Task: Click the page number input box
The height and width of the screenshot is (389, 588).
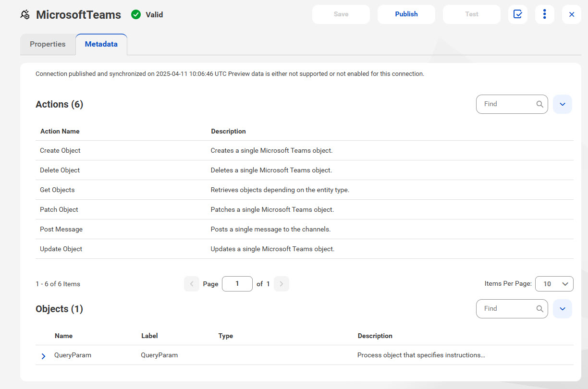Action: tap(237, 284)
